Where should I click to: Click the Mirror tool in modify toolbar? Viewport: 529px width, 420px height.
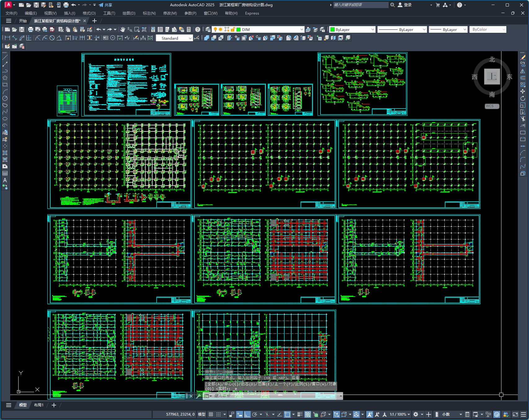click(523, 71)
